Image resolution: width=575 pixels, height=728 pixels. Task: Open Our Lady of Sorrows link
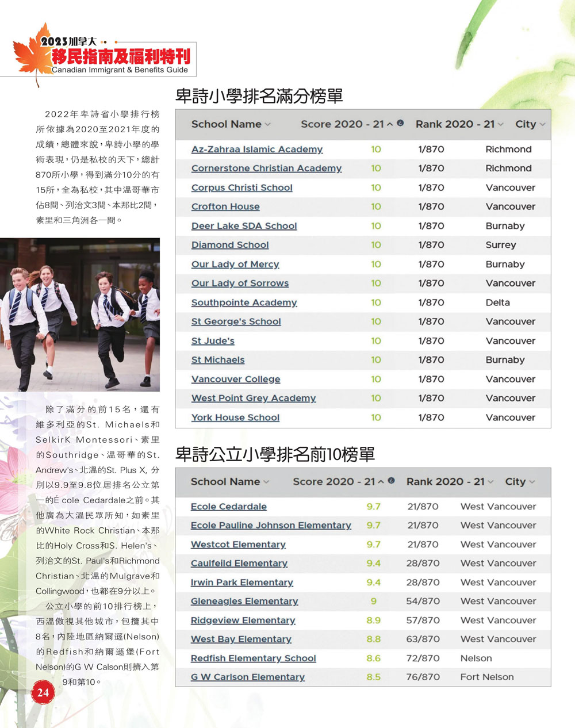[240, 283]
